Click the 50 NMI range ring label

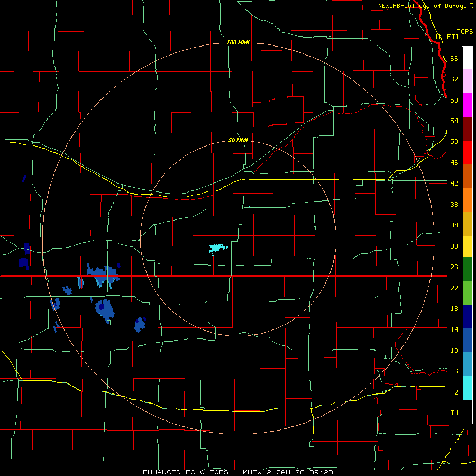238,140
